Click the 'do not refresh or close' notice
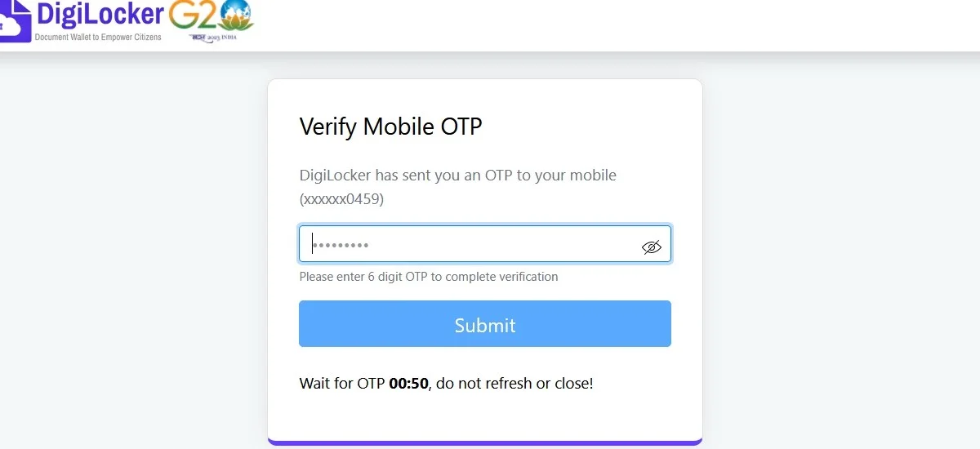 tap(515, 383)
